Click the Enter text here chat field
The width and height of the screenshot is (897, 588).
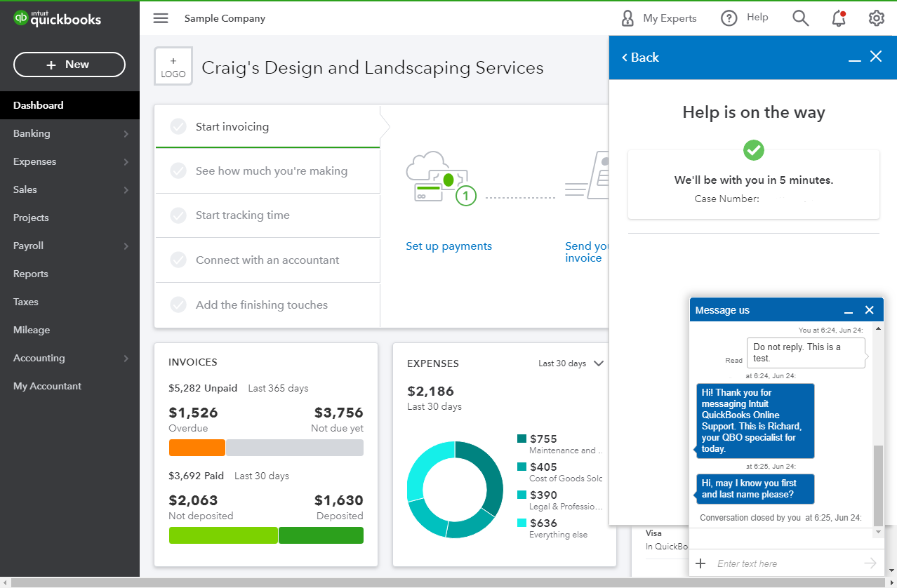click(x=786, y=563)
